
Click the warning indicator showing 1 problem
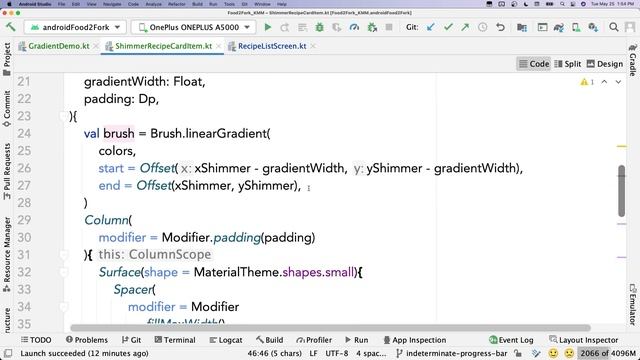click(x=587, y=82)
